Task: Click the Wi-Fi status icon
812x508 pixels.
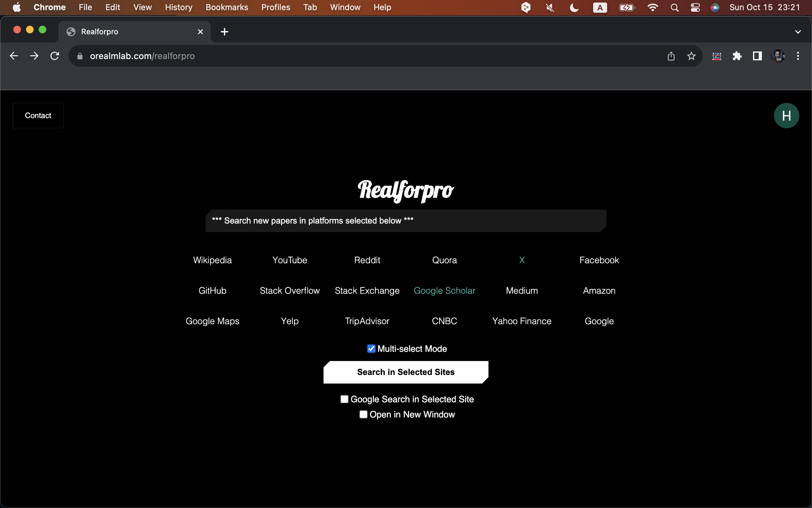Action: [653, 7]
